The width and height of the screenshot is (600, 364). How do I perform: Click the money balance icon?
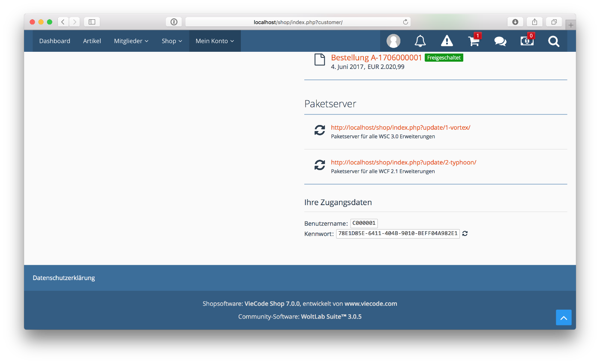527,41
